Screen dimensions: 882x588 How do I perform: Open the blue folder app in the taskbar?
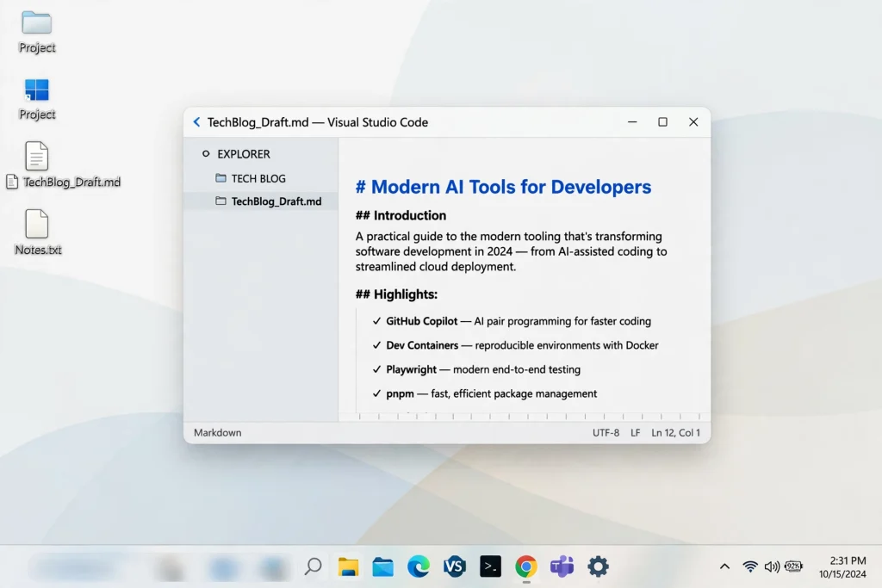click(383, 566)
